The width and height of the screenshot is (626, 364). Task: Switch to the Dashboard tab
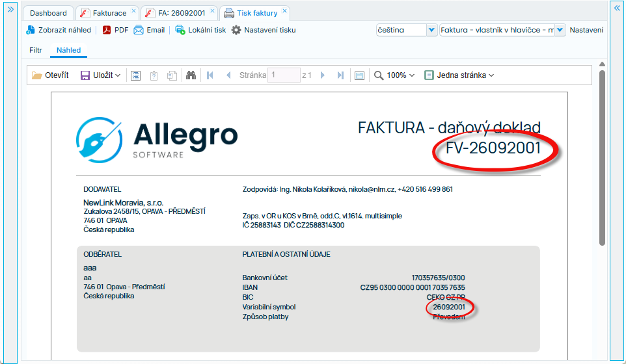(48, 13)
